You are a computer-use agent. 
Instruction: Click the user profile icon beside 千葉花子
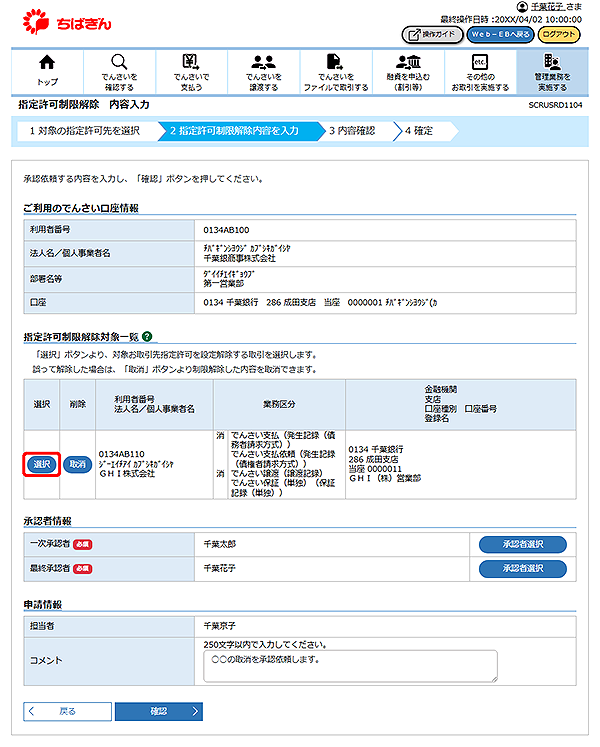click(522, 6)
